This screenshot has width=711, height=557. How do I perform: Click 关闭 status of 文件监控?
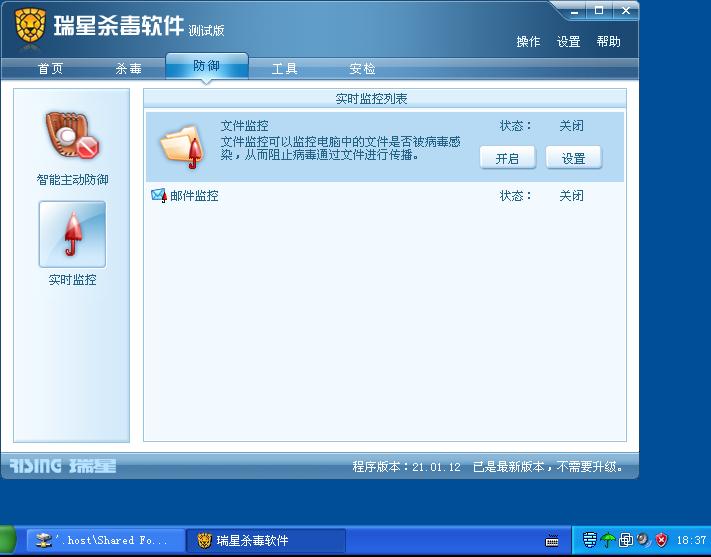[x=571, y=126]
